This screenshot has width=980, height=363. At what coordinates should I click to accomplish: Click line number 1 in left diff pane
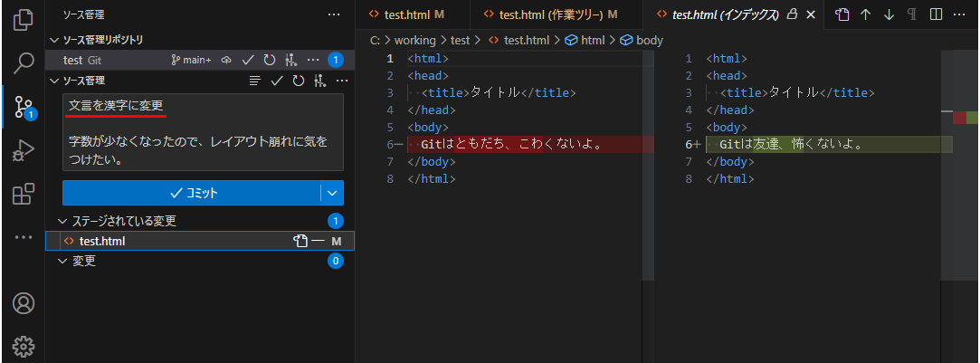(x=390, y=59)
